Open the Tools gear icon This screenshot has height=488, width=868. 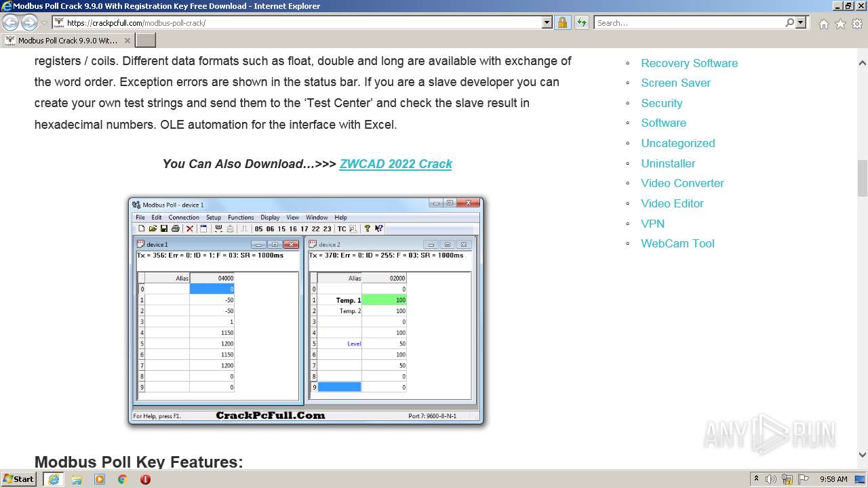[x=857, y=23]
